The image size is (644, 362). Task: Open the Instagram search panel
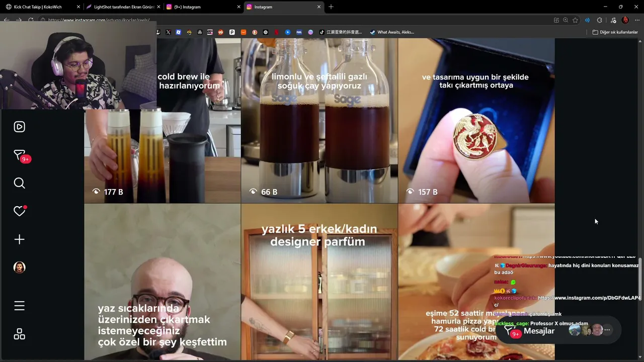pyautogui.click(x=19, y=183)
